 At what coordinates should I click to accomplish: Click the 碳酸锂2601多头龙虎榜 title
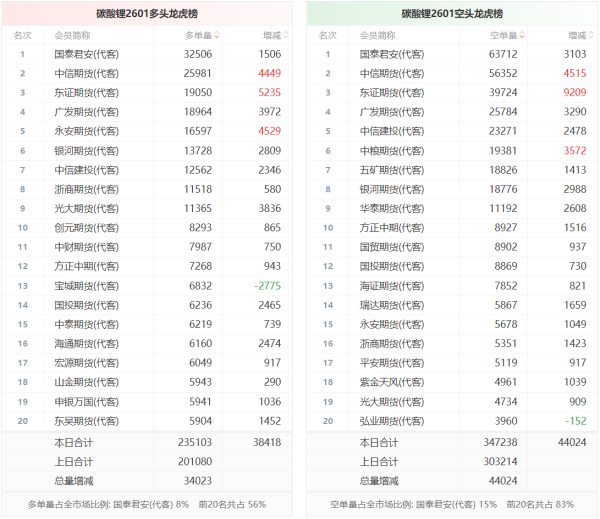147,14
